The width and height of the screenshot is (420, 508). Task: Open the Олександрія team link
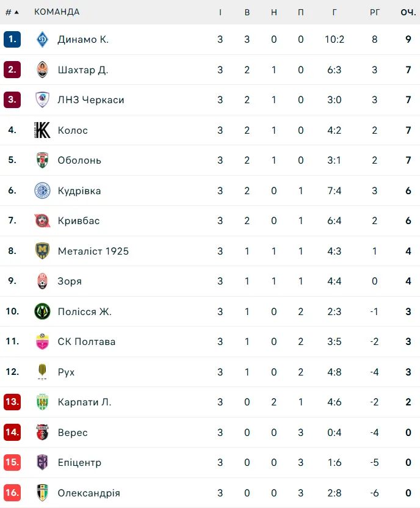(x=89, y=493)
